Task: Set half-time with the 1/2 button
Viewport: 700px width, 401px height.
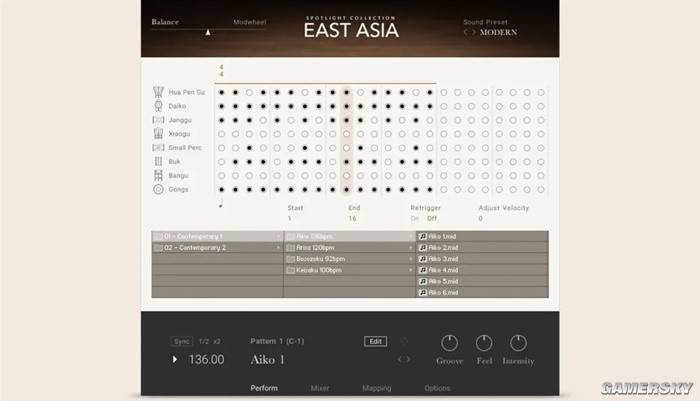Action: pos(204,341)
